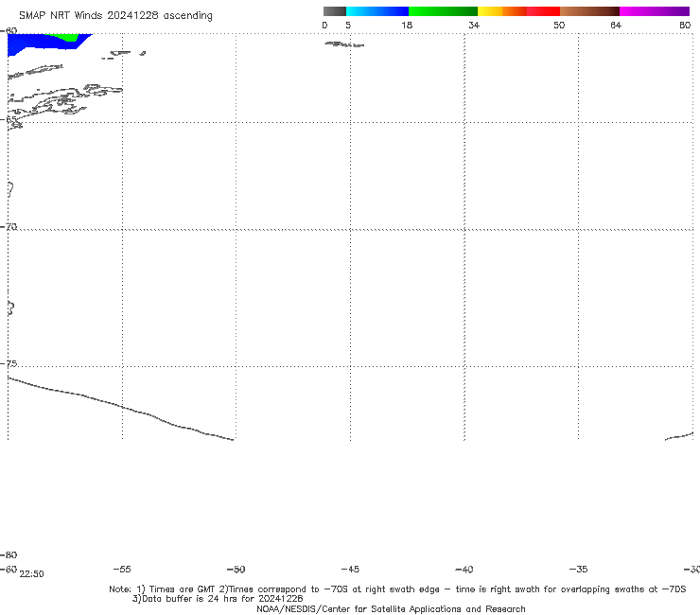
Task: Click the note "3)Data buffer is 24 hrs"
Action: pyautogui.click(x=218, y=599)
